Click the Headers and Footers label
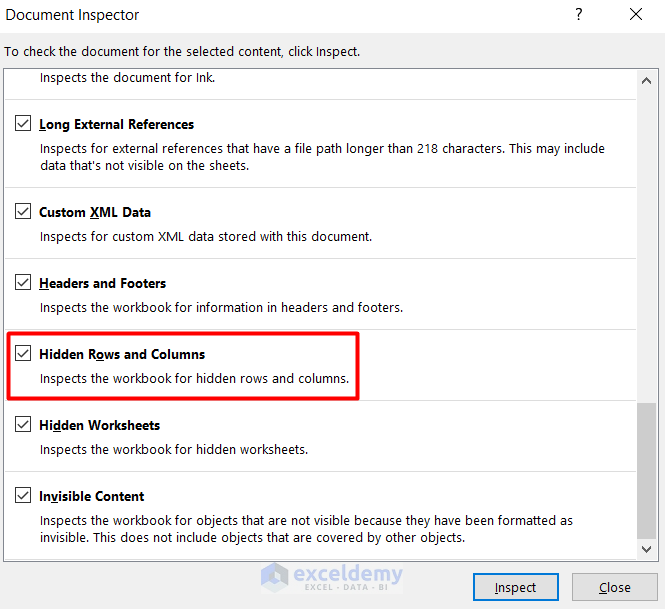Viewport: 665px width, 609px height. coord(102,283)
